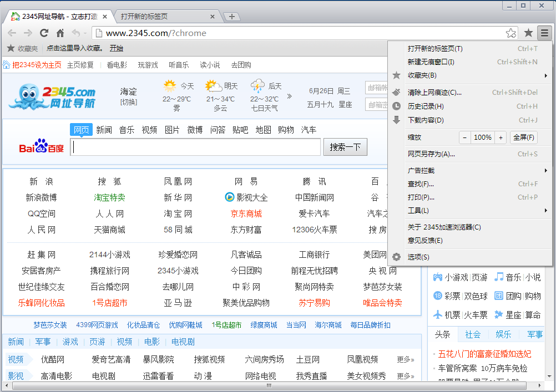This screenshot has width=556, height=392.
Task: Open dropdown arrow next to undo button
Action: [85, 33]
